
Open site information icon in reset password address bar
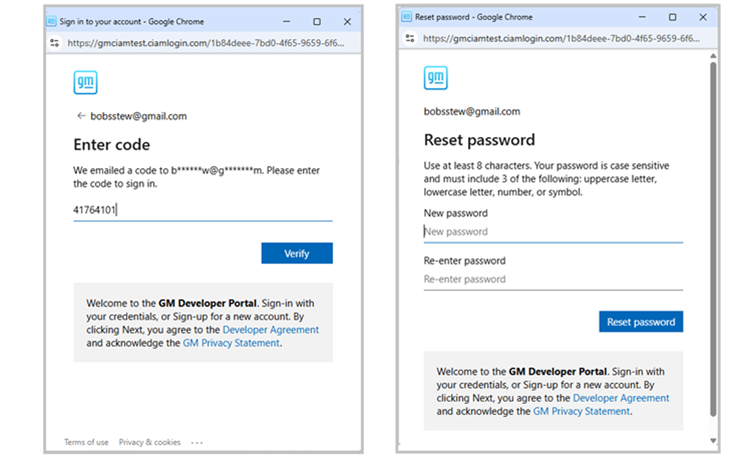(409, 38)
